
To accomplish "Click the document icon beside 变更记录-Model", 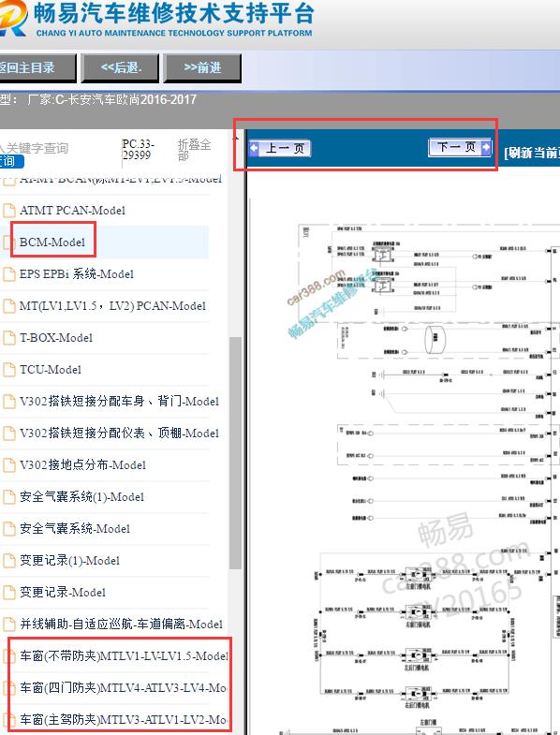I will tap(9, 593).
